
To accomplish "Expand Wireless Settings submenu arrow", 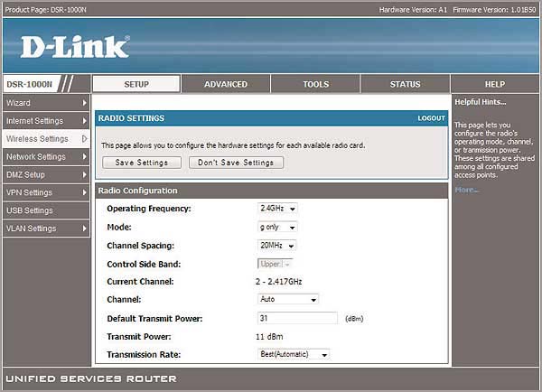I will click(x=84, y=138).
